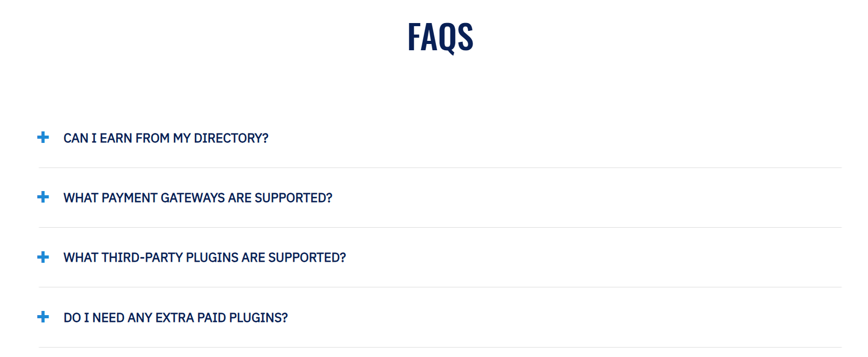This screenshot has width=868, height=357.
Task: Toggle the fourth FAQ item's blue plus sign
Action: click(x=43, y=317)
